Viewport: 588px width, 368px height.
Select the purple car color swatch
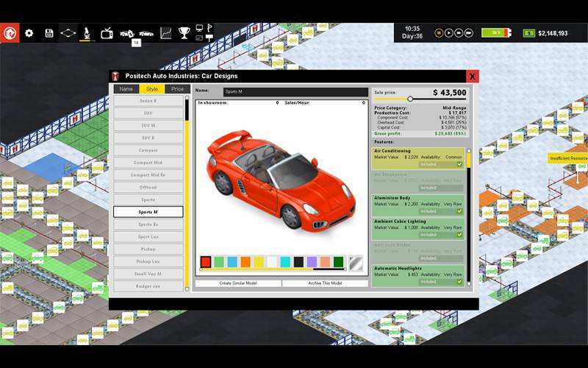[x=312, y=262]
